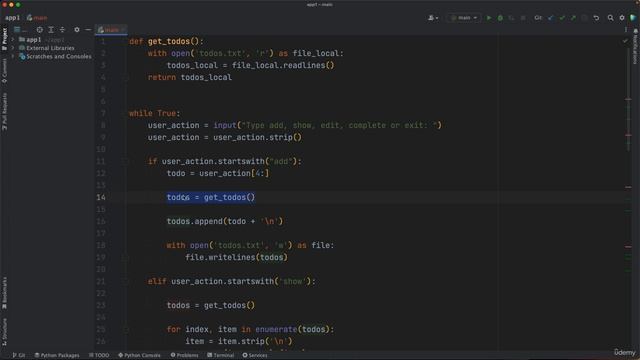Expand Scratches and Consoles node

point(13,56)
